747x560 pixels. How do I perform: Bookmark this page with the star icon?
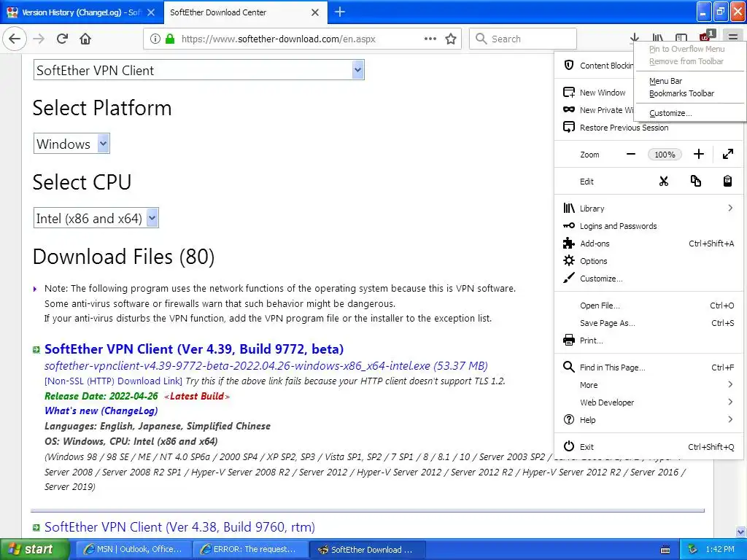pyautogui.click(x=451, y=39)
